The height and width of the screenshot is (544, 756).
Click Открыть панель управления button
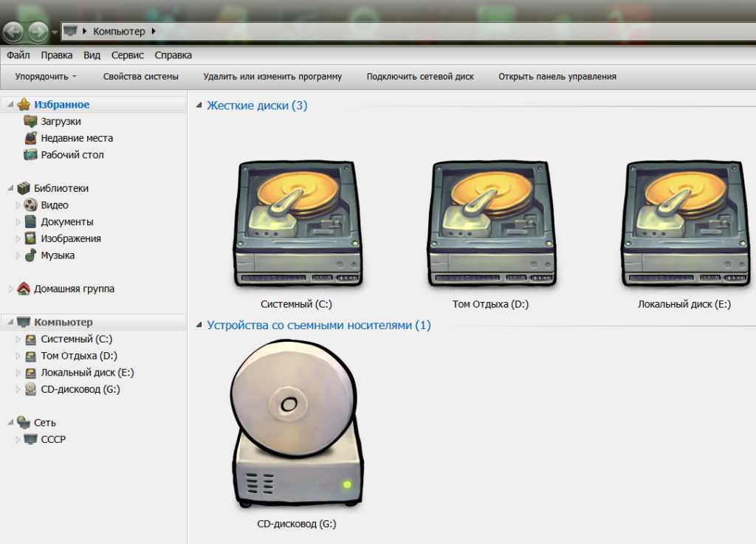557,77
